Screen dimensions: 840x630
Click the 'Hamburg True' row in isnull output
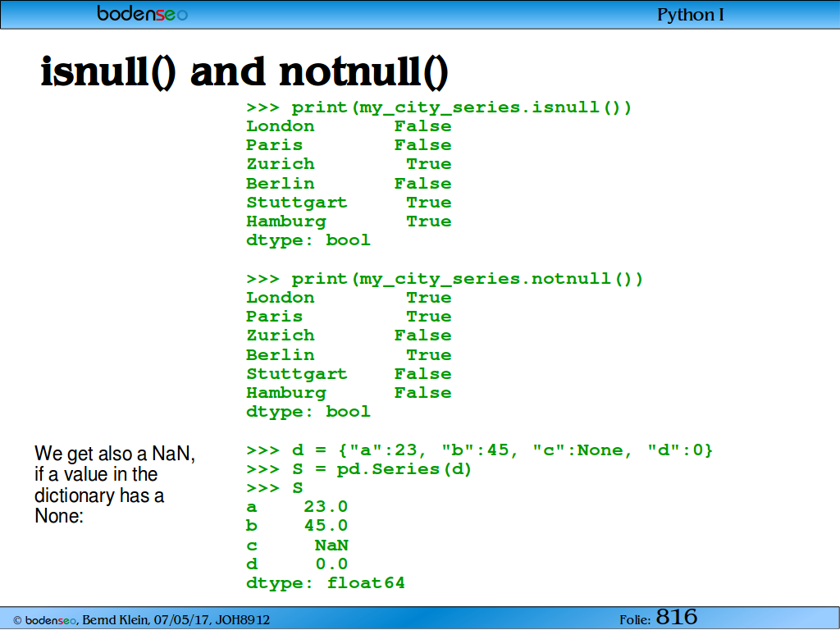(349, 221)
